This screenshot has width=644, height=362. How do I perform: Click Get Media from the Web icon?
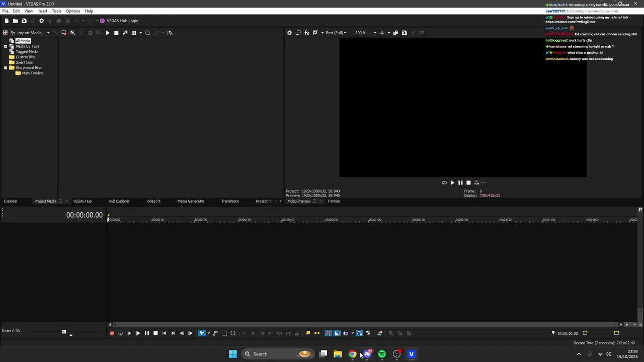(73, 33)
